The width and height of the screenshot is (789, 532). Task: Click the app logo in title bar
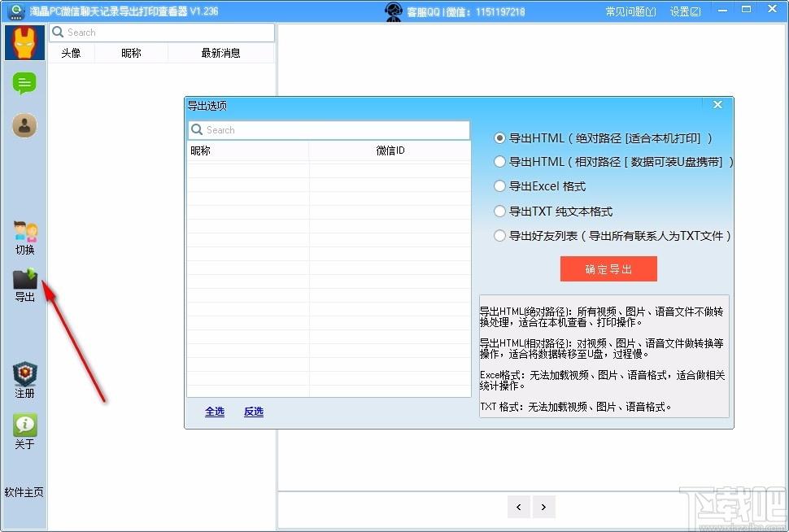tap(16, 11)
